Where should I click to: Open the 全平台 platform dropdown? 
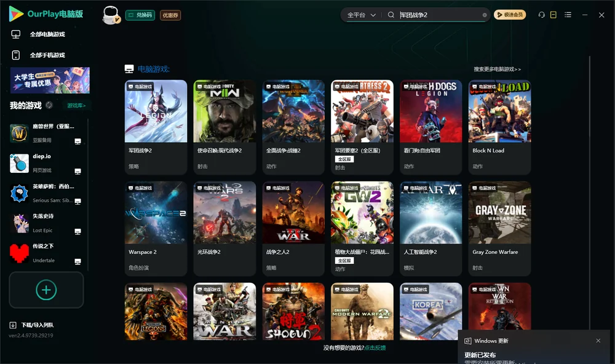pos(361,15)
